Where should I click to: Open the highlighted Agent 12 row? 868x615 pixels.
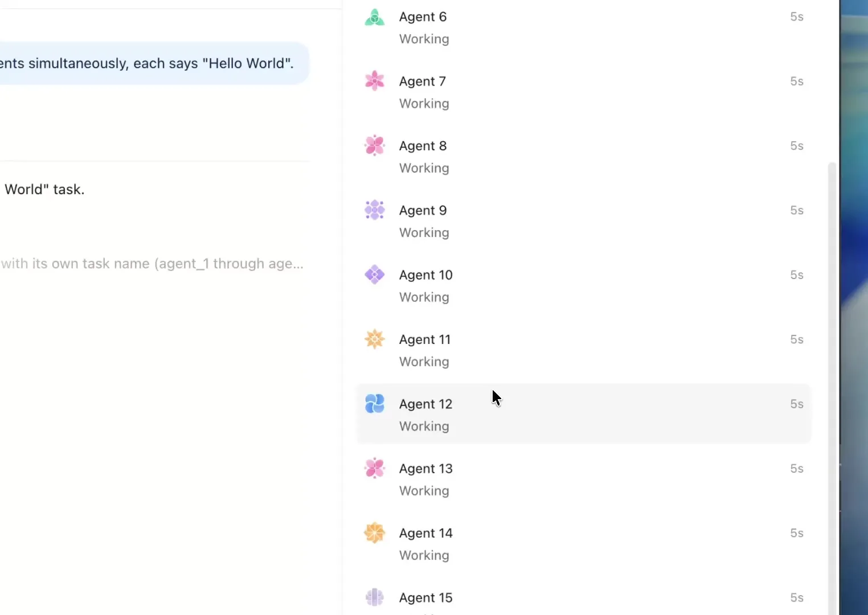click(584, 414)
